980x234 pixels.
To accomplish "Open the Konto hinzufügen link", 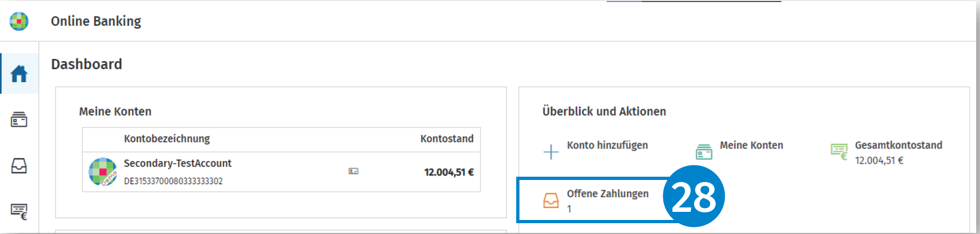I will click(x=607, y=145).
